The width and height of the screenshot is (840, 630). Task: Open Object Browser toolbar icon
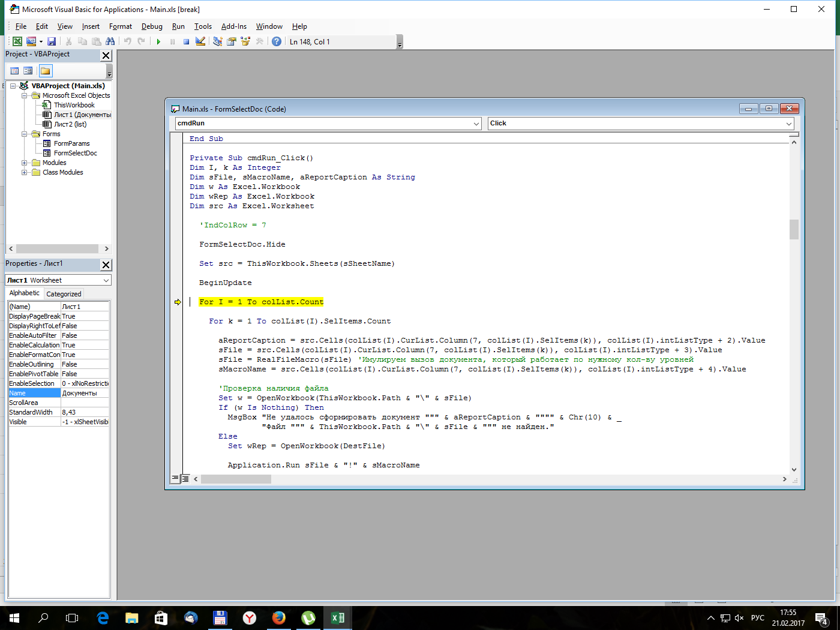pos(245,41)
